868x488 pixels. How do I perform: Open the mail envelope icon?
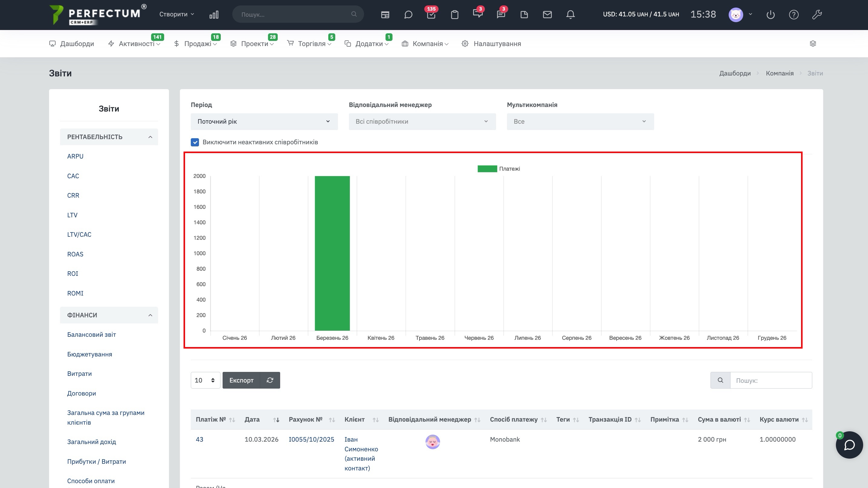[x=547, y=15]
